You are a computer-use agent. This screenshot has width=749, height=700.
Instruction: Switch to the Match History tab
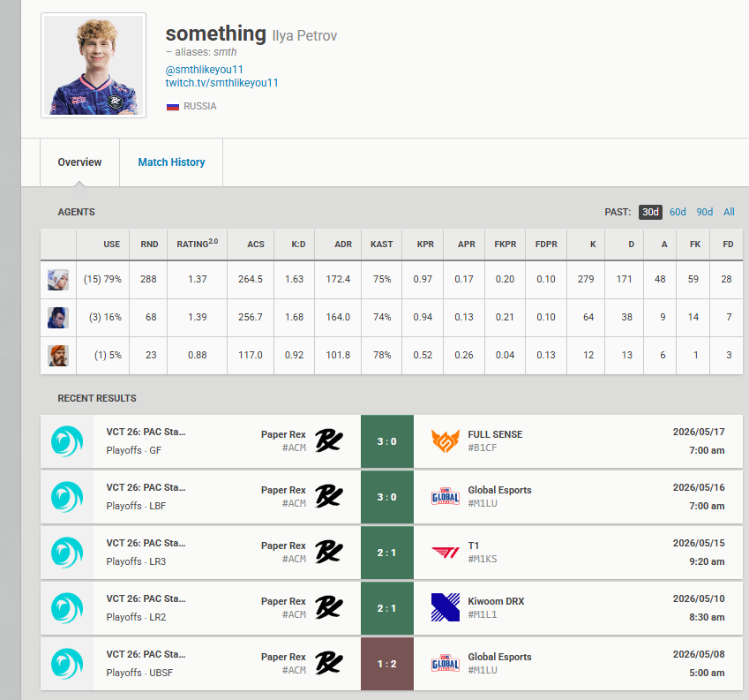click(171, 162)
